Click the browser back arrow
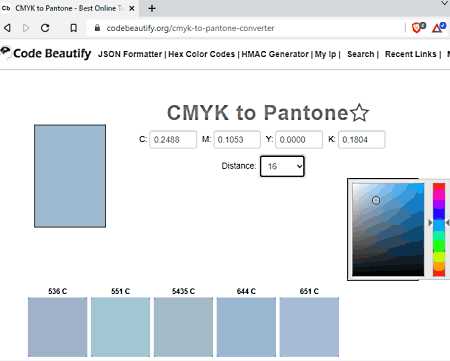The width and height of the screenshot is (450, 361). tap(7, 28)
